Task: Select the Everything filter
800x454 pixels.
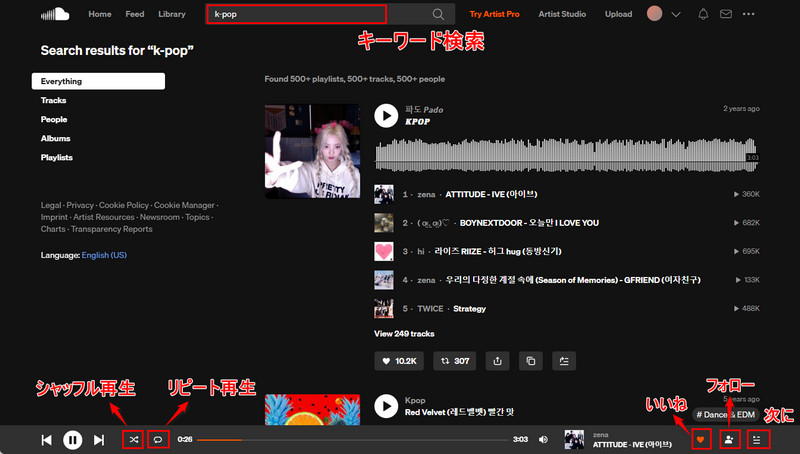Action: click(x=98, y=81)
